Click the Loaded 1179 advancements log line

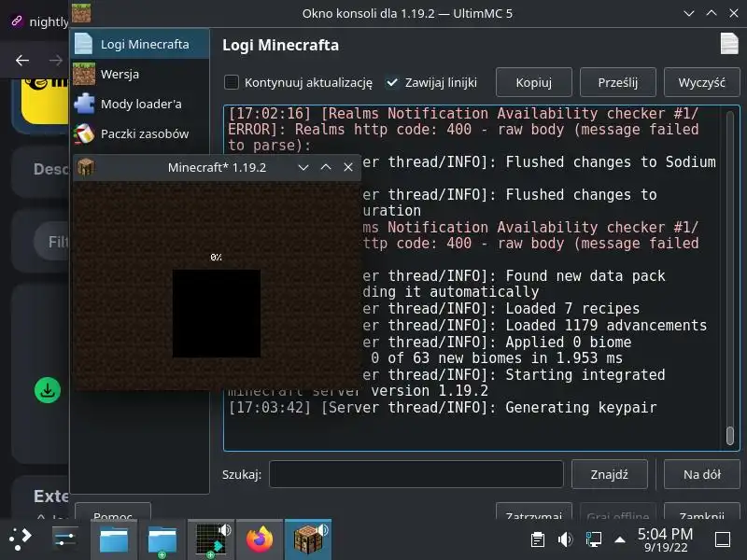pos(534,325)
